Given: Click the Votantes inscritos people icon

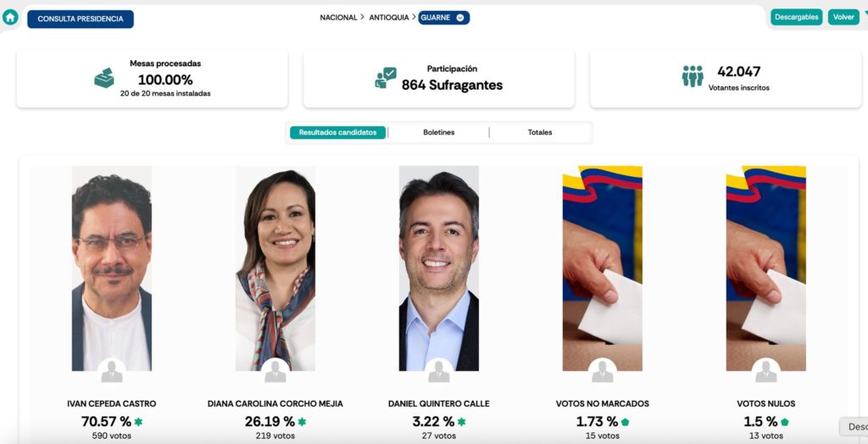Looking at the screenshot, I should pos(693,76).
